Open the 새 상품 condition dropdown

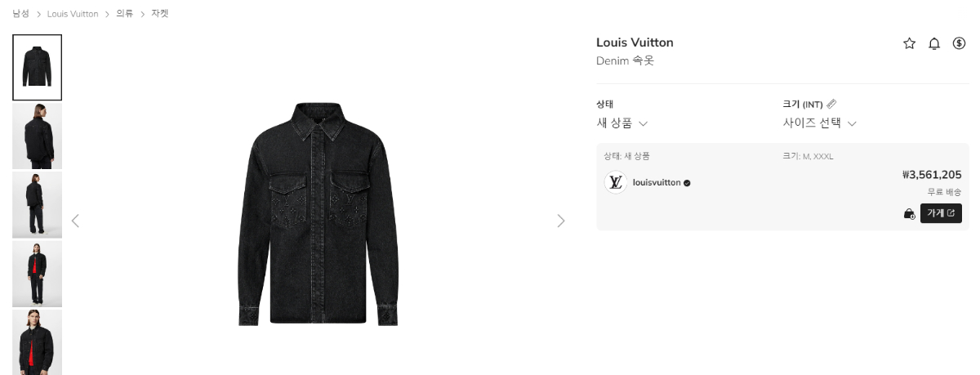pos(621,123)
